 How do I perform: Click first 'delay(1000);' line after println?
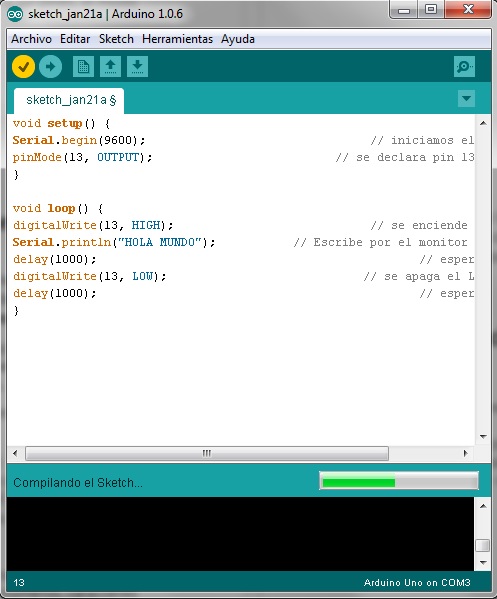click(x=54, y=259)
